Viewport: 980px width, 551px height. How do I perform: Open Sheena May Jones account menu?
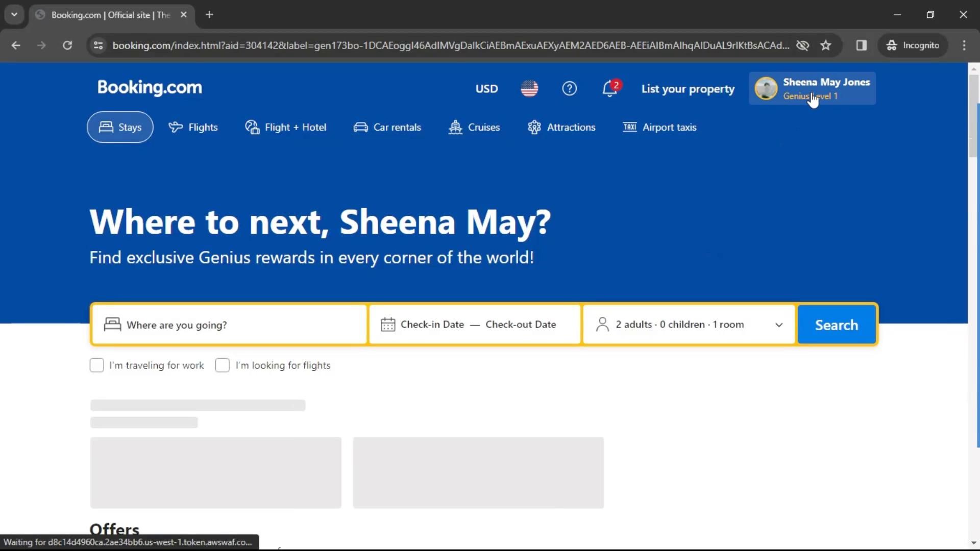point(812,88)
